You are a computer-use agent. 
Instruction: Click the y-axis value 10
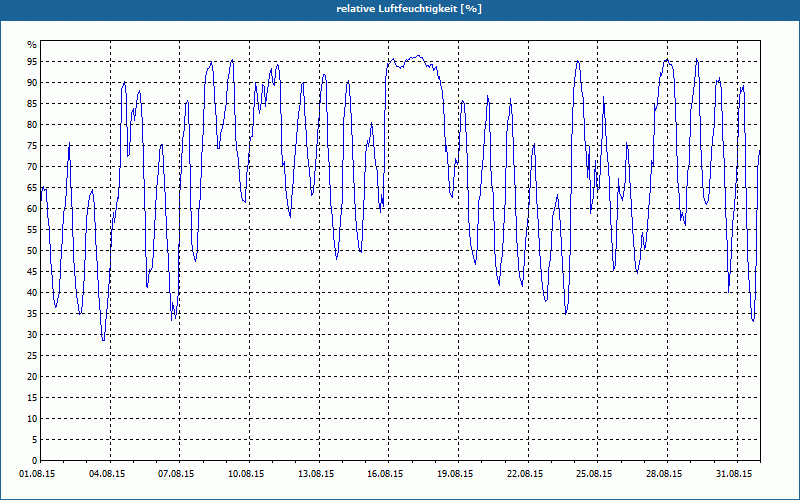(32, 419)
